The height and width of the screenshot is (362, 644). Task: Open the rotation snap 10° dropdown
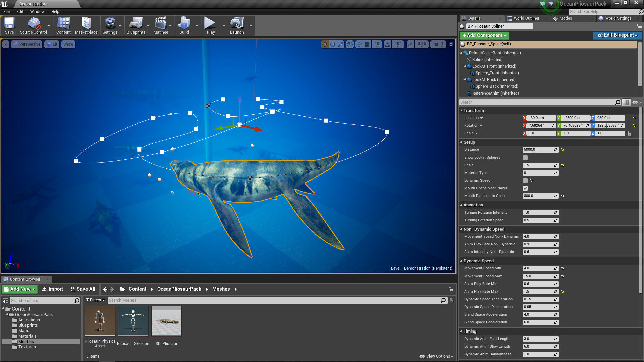398,44
